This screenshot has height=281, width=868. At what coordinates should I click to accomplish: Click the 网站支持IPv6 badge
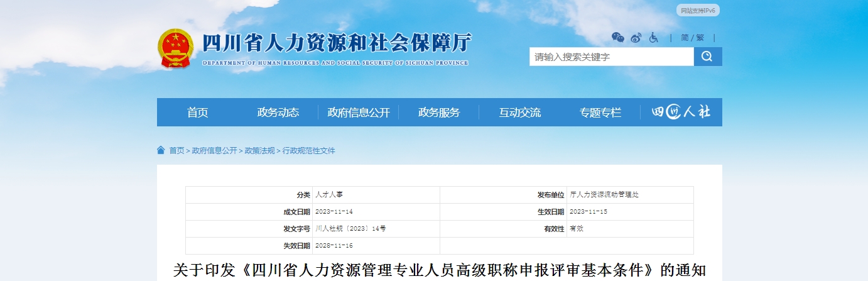pos(698,11)
